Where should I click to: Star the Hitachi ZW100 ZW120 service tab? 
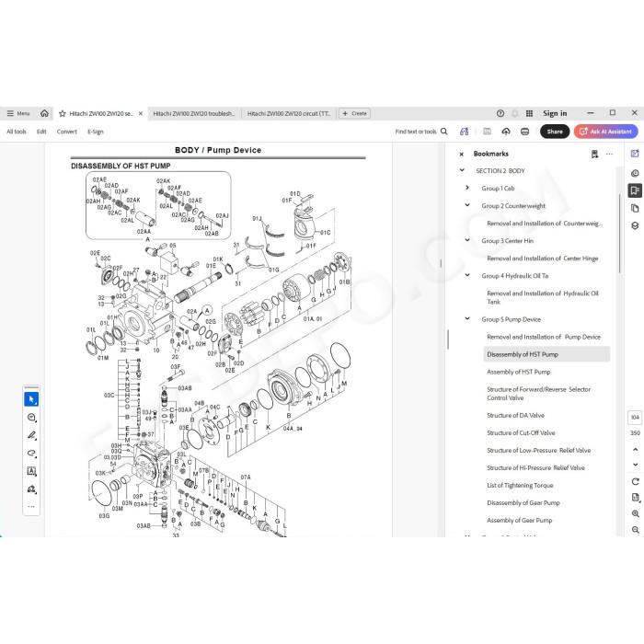63,114
